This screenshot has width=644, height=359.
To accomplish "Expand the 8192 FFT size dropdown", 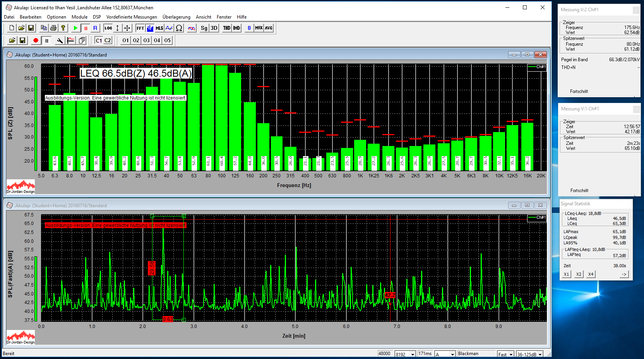I will tap(413, 354).
